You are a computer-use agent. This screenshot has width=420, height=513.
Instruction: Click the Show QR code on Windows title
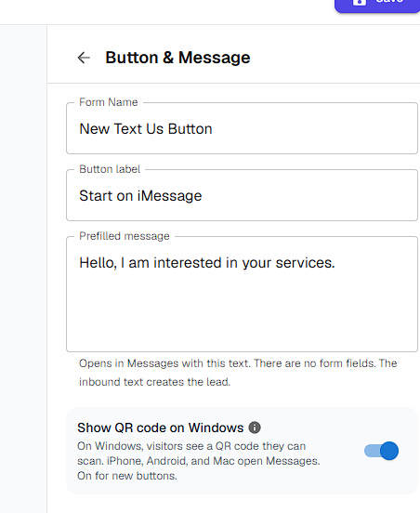click(x=160, y=427)
